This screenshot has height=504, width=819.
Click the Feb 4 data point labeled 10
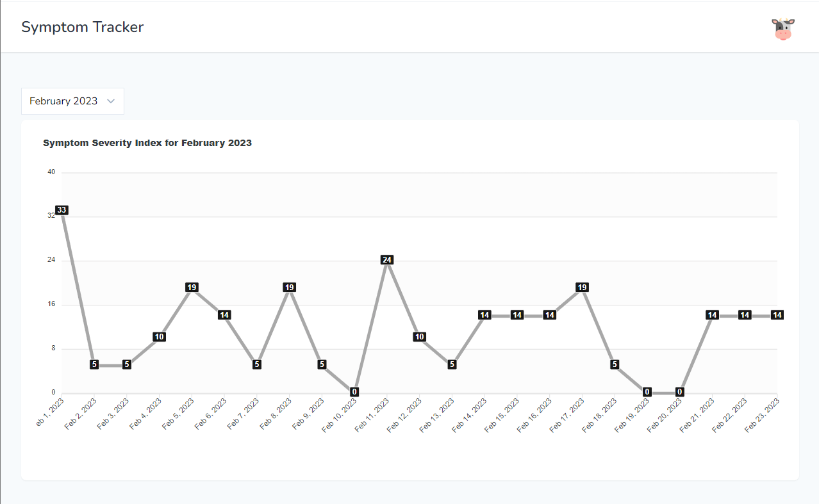pyautogui.click(x=160, y=337)
